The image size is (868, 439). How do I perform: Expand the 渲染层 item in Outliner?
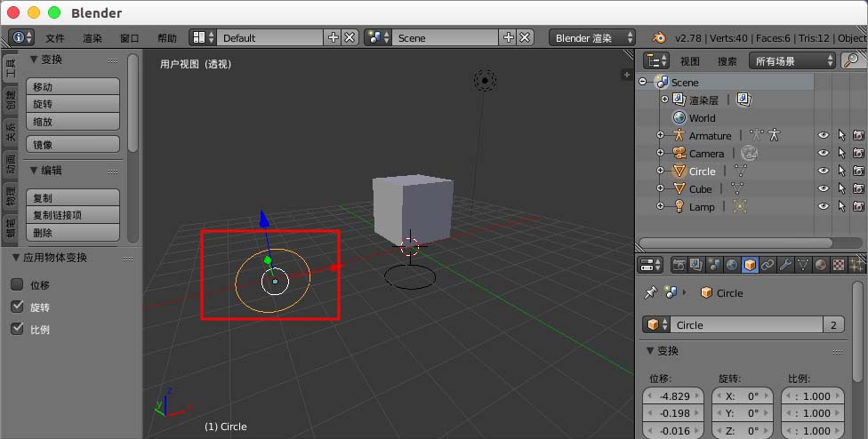coord(664,100)
